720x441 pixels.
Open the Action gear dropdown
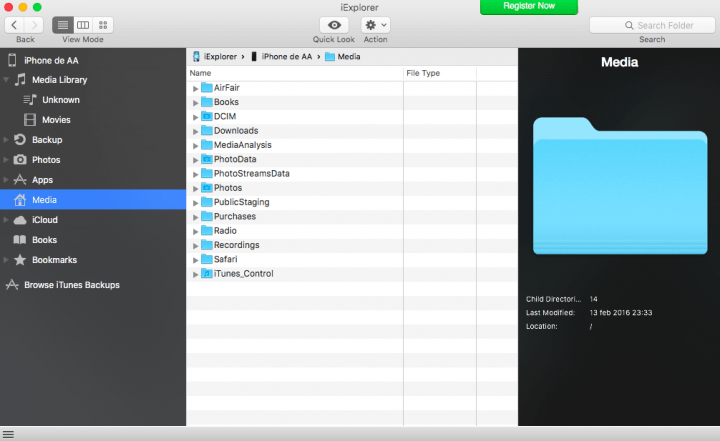pos(376,25)
